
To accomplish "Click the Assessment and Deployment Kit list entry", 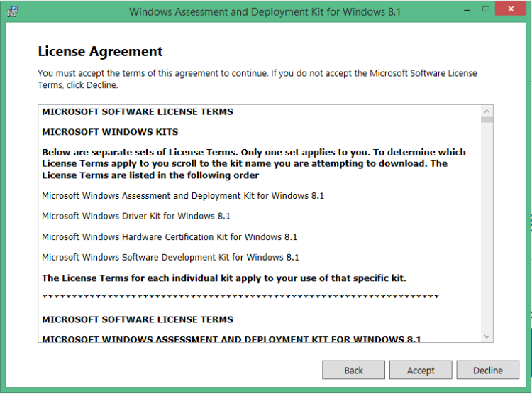I will [x=182, y=195].
